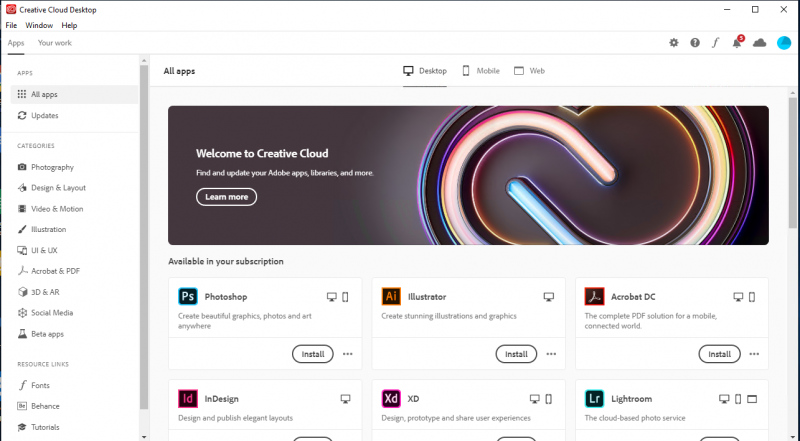Viewport: 800px width, 441px height.
Task: Select the Photoshop app icon
Action: tap(188, 297)
